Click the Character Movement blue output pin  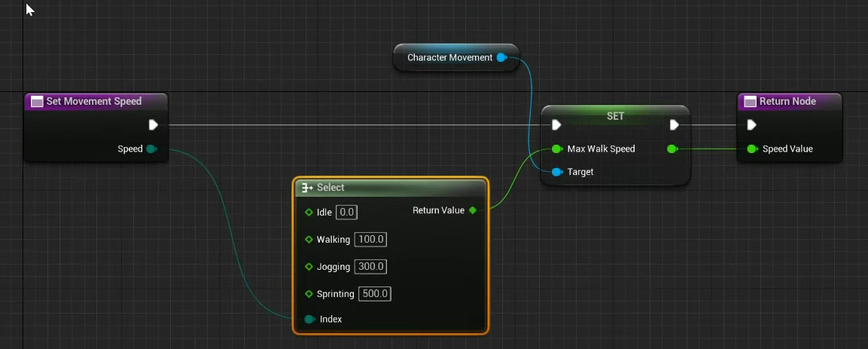click(501, 57)
